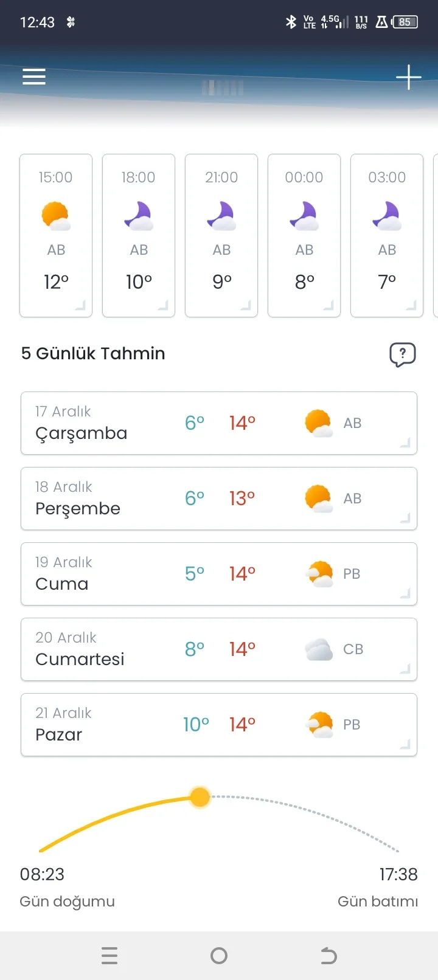Open the hamburger menu
The width and height of the screenshot is (438, 980).
34,77
